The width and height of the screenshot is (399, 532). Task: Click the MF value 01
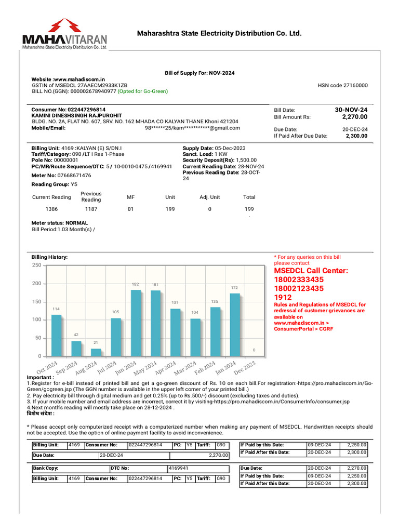pyautogui.click(x=130, y=209)
